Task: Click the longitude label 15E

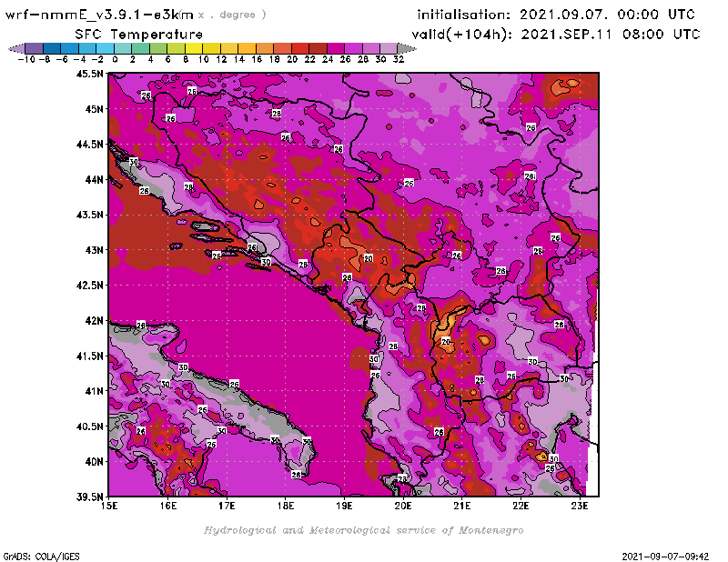Action: coord(109,506)
